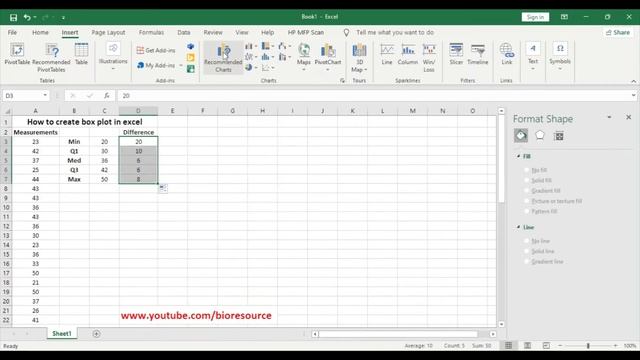
Task: Insert a Timeline filter
Action: click(478, 53)
